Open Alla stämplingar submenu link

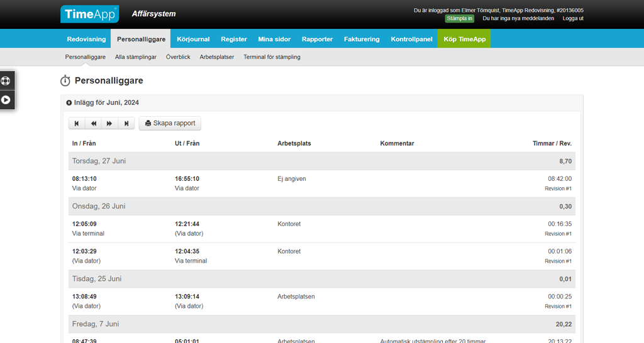pos(136,57)
